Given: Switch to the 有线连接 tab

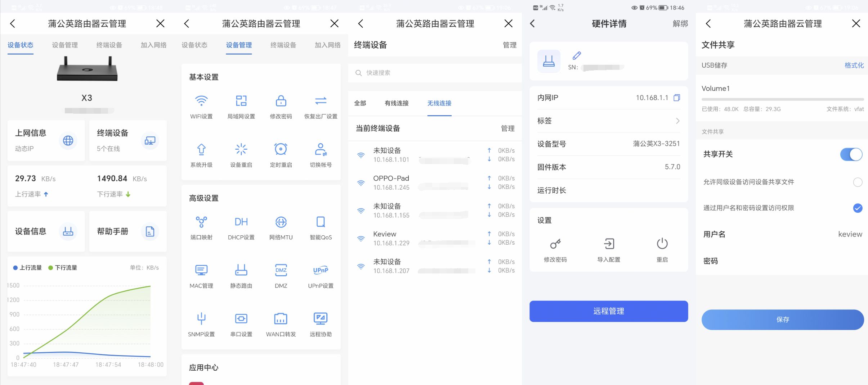Looking at the screenshot, I should [397, 103].
